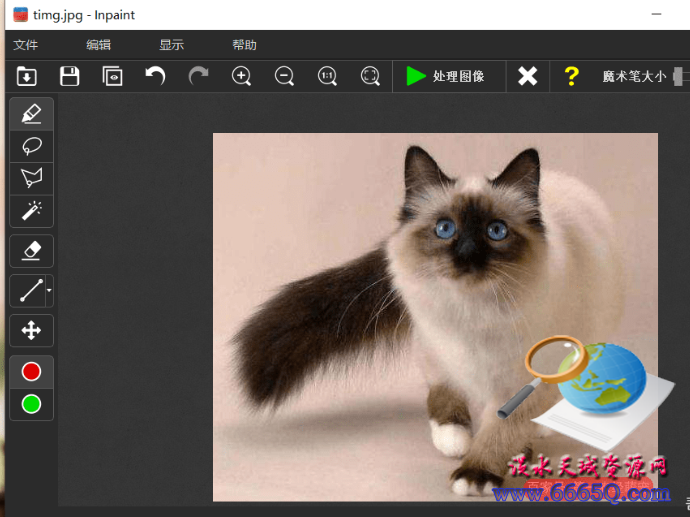Image resolution: width=690 pixels, height=517 pixels.
Task: Select the polygonal lasso tool
Action: 31,179
